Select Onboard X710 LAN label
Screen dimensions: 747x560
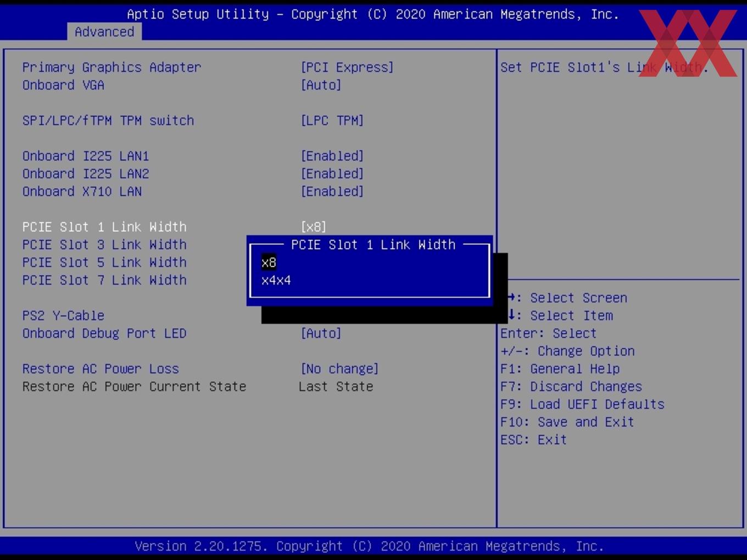82,192
